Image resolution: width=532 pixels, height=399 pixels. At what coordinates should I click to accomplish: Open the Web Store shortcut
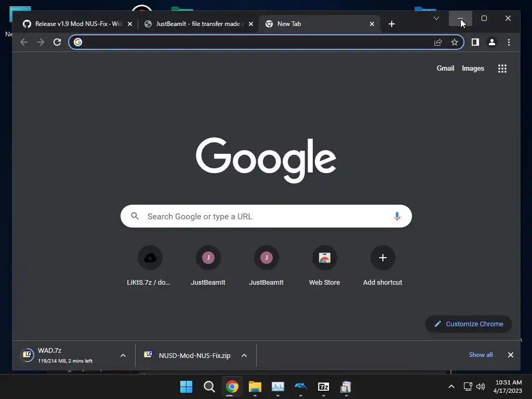coord(324,265)
